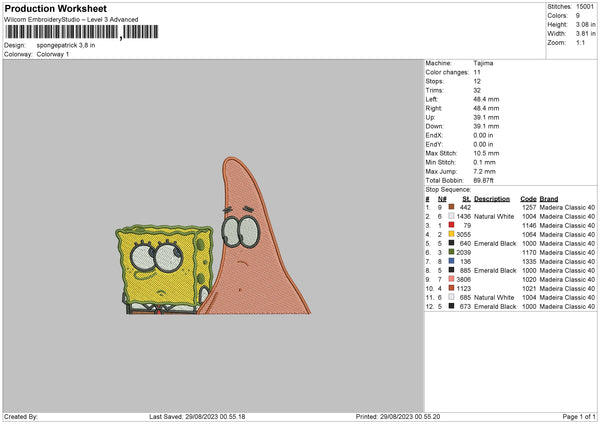Click the 'N#' column header

[x=442, y=199]
